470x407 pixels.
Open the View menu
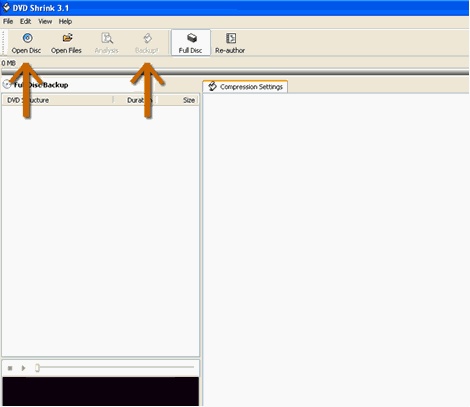point(45,22)
